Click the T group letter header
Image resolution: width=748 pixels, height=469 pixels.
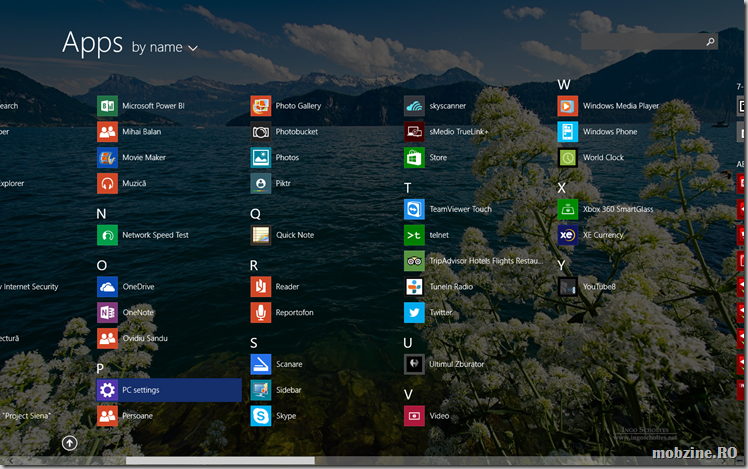point(407,188)
